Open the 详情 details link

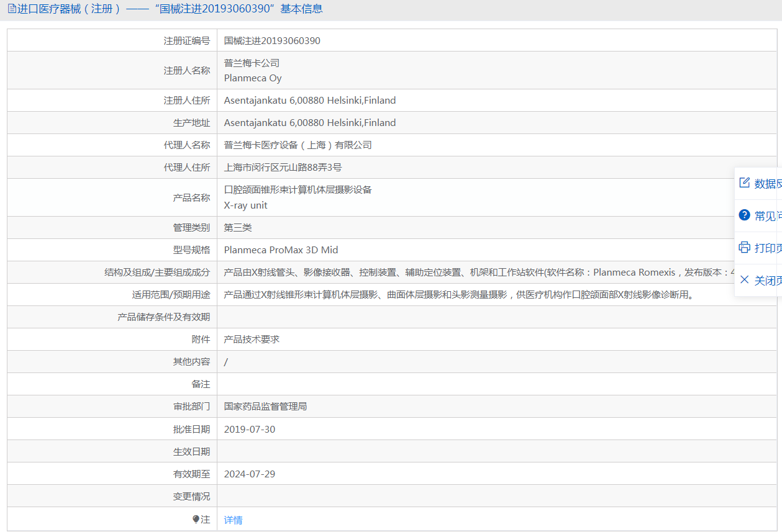pos(234,520)
